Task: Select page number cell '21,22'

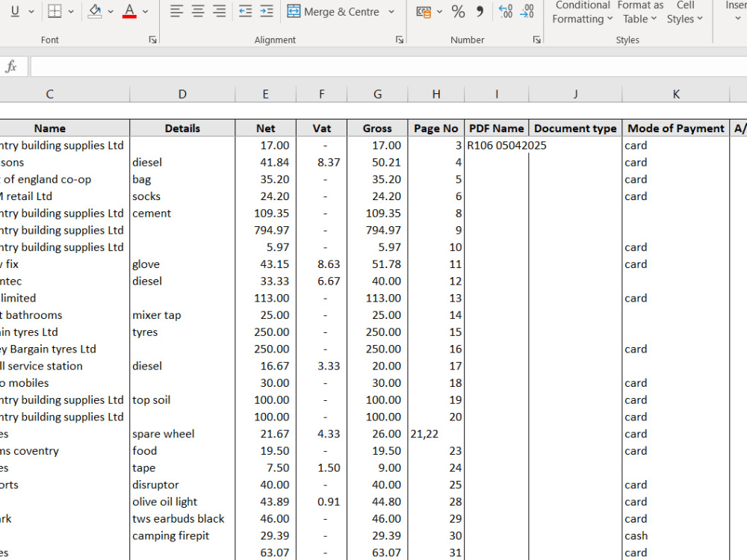Action: tap(436, 434)
